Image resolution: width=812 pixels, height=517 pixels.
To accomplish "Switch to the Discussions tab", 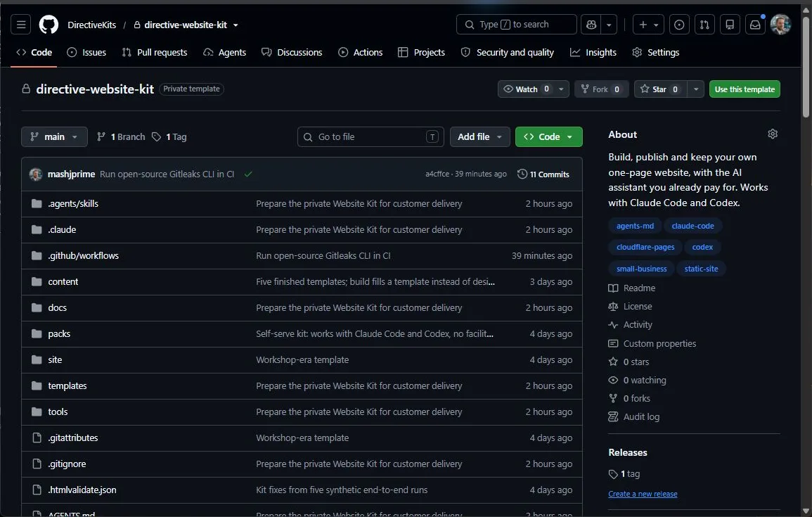I will (292, 52).
